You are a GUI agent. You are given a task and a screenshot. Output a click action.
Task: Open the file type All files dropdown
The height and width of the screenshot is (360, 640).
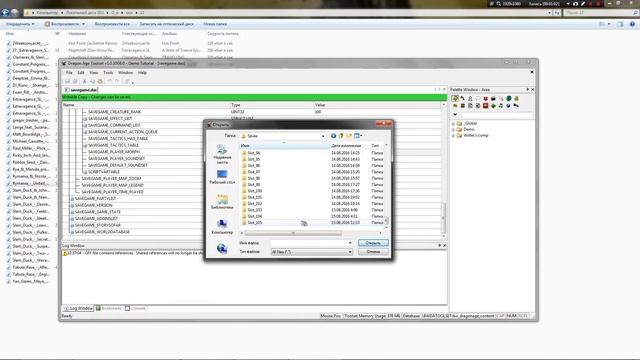pyautogui.click(x=312, y=252)
